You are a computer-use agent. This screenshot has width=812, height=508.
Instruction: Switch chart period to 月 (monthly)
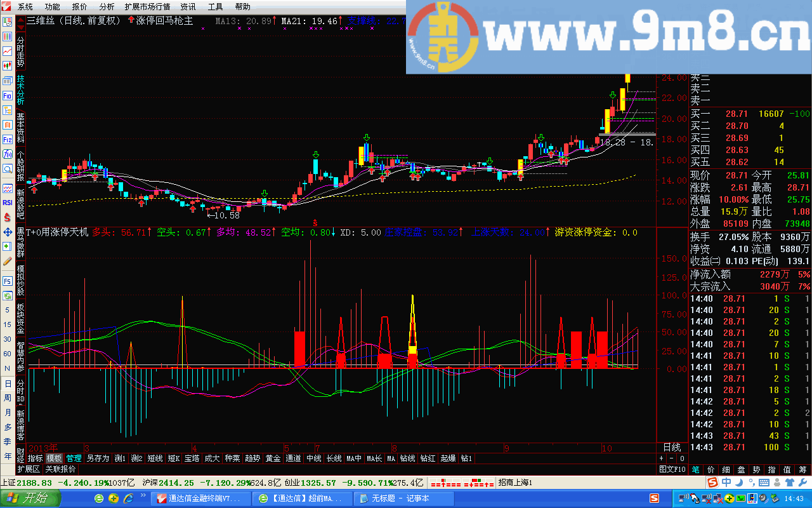[x=8, y=413]
